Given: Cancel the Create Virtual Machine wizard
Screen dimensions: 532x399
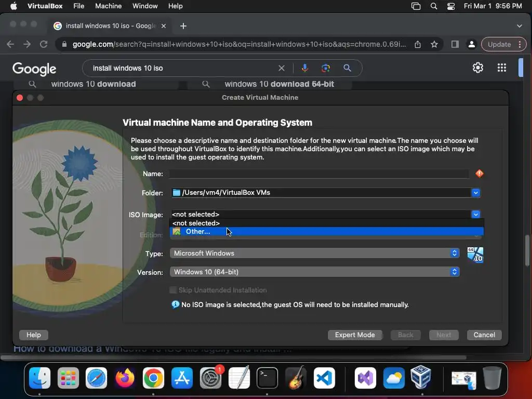Looking at the screenshot, I should (484, 335).
